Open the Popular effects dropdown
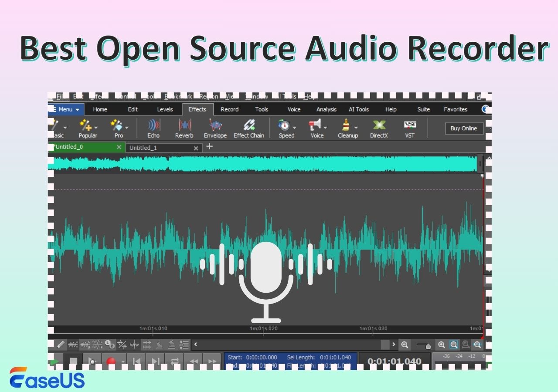The width and height of the screenshot is (558, 392). [x=96, y=128]
